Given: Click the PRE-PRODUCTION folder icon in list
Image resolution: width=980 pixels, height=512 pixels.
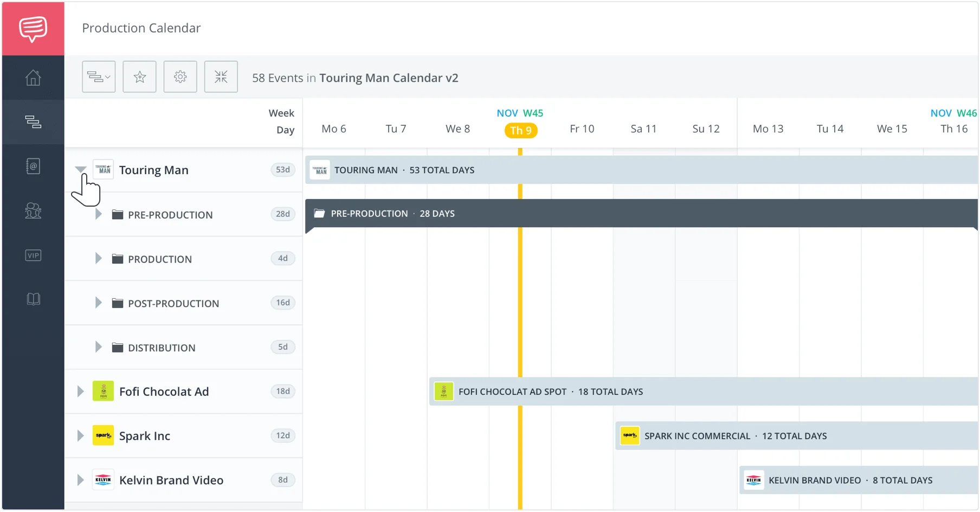Looking at the screenshot, I should [118, 214].
